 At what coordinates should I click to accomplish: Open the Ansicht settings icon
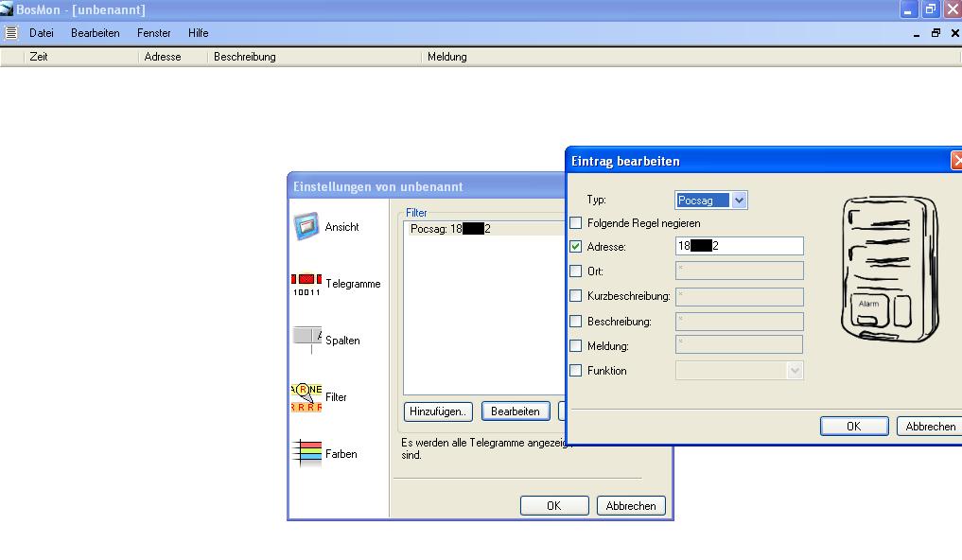click(x=306, y=226)
